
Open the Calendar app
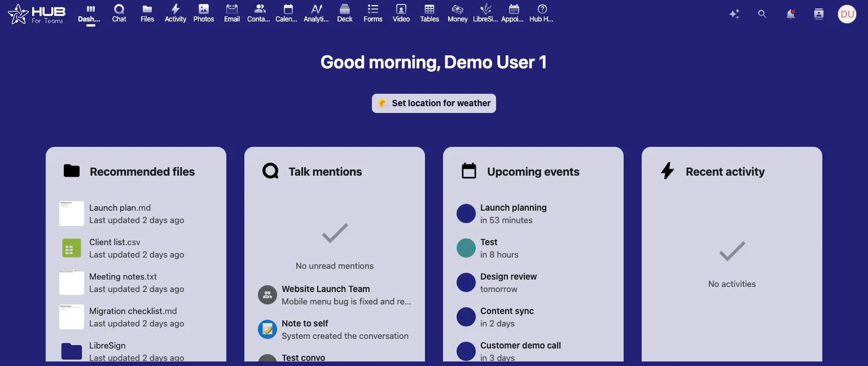pyautogui.click(x=288, y=14)
